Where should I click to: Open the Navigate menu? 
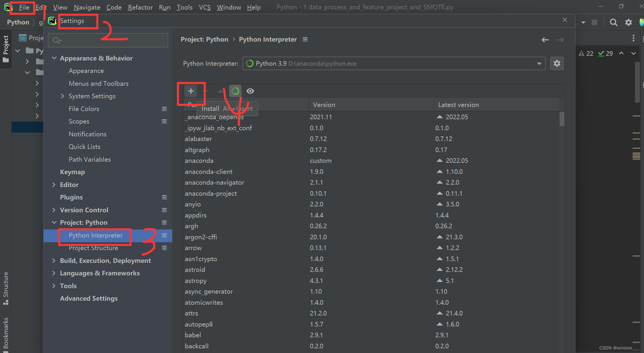[87, 7]
